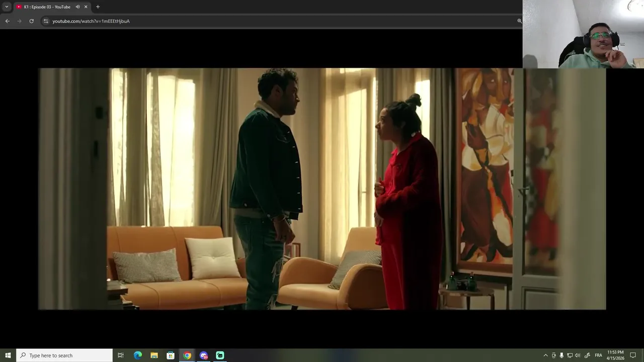The width and height of the screenshot is (644, 362).
Task: Focus the youtube.com address bar
Action: click(x=282, y=21)
